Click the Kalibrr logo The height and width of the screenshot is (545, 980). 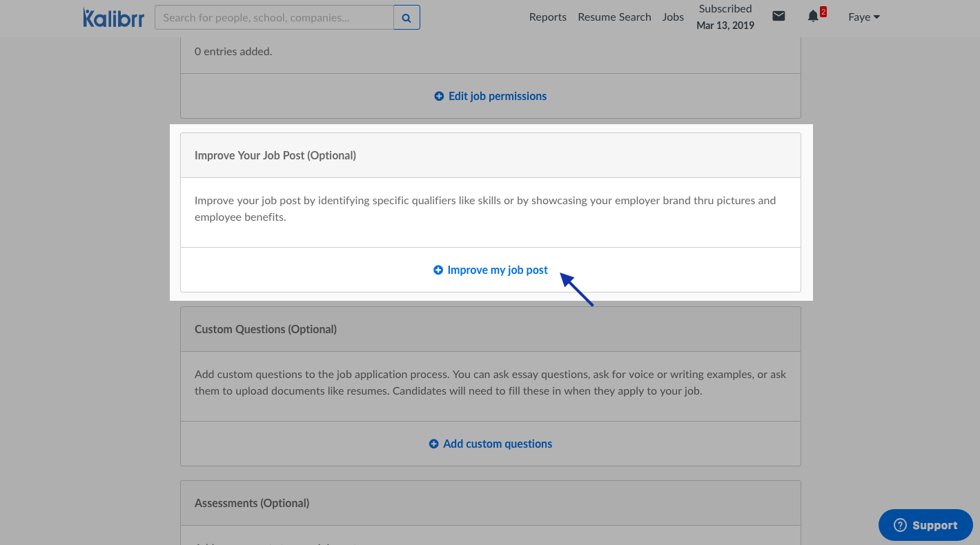click(114, 17)
